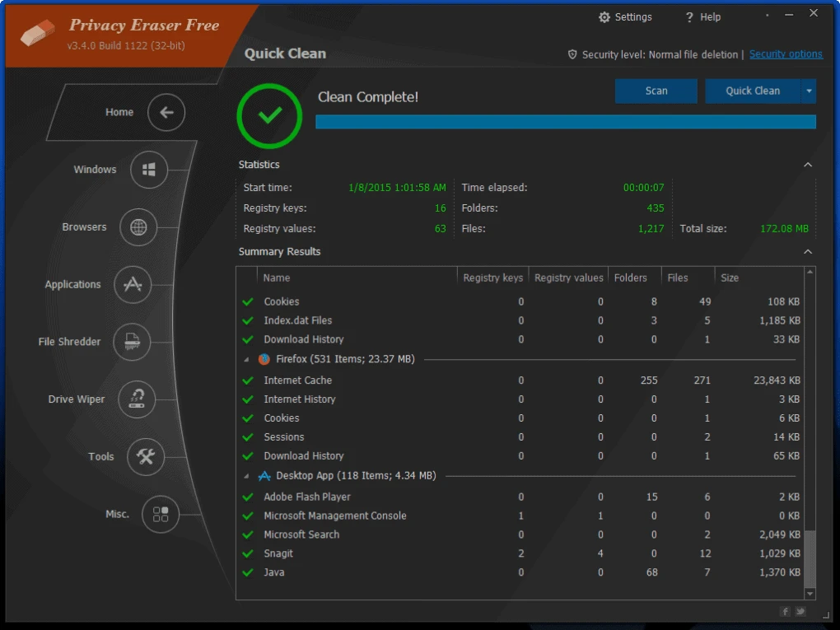Image resolution: width=840 pixels, height=630 pixels.
Task: Click the pink eraser logo icon
Action: (x=38, y=33)
